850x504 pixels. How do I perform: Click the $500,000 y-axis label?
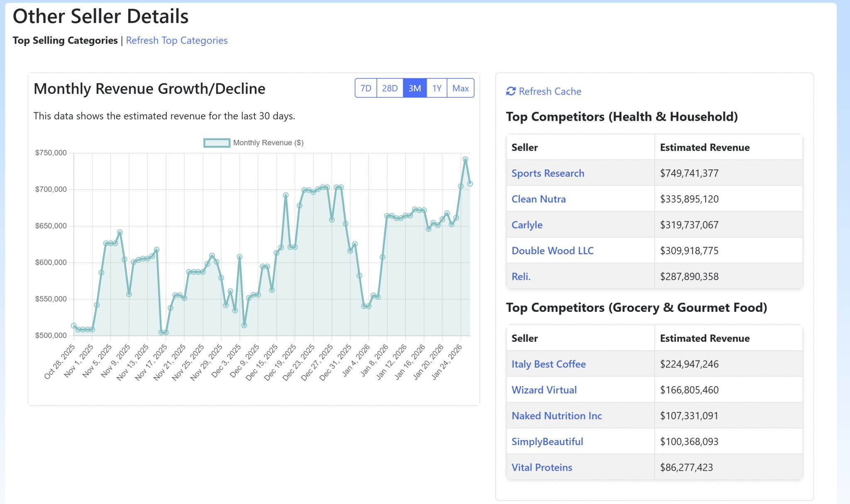pyautogui.click(x=51, y=335)
